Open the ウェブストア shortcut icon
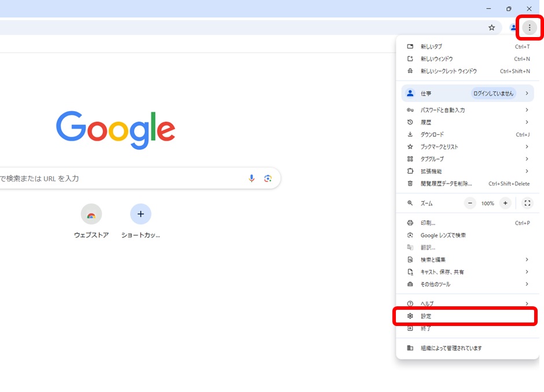The height and width of the screenshot is (392, 544). click(x=91, y=214)
